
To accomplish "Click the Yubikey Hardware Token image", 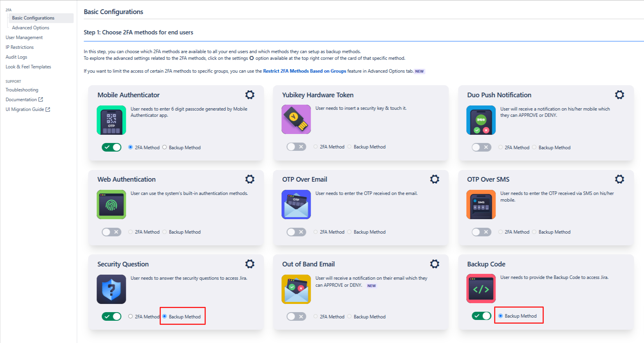I will coord(296,120).
